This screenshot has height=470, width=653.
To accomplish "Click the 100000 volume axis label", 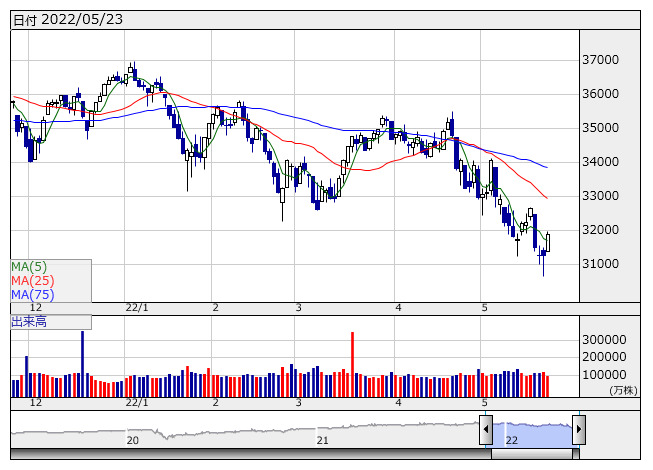I will 604,375.
